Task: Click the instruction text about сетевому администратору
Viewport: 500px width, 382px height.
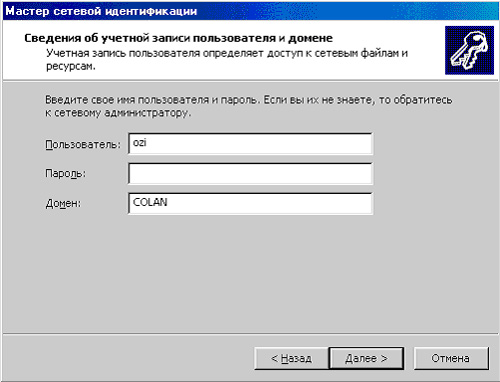Action: (248, 106)
